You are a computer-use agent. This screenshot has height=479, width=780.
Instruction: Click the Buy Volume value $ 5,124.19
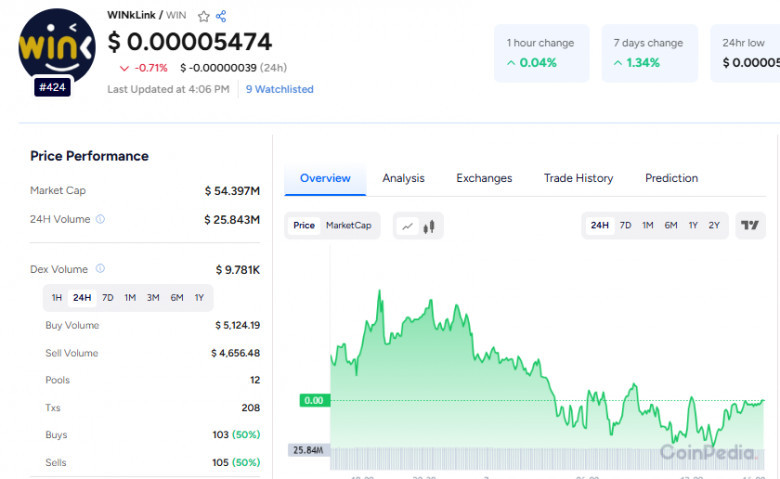(x=237, y=325)
